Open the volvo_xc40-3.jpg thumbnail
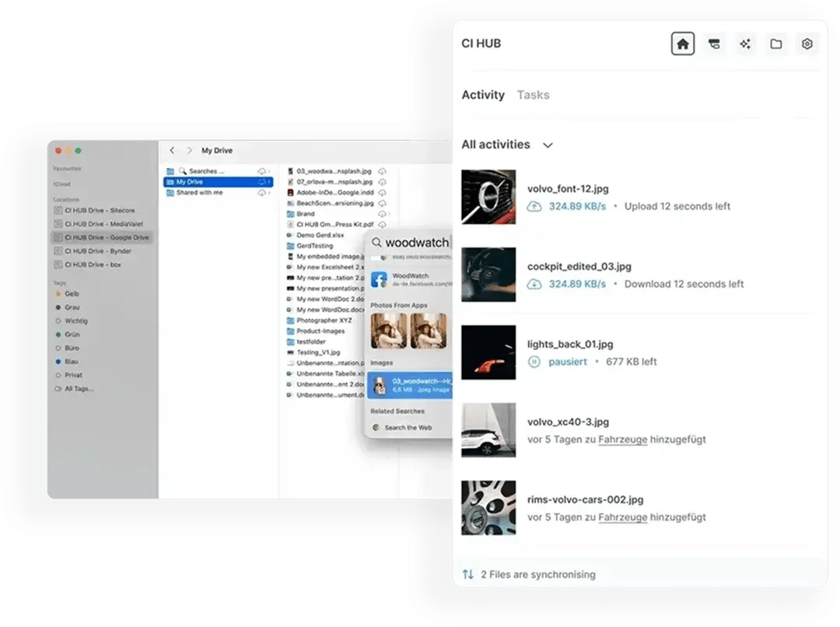The height and width of the screenshot is (627, 840). [x=488, y=429]
